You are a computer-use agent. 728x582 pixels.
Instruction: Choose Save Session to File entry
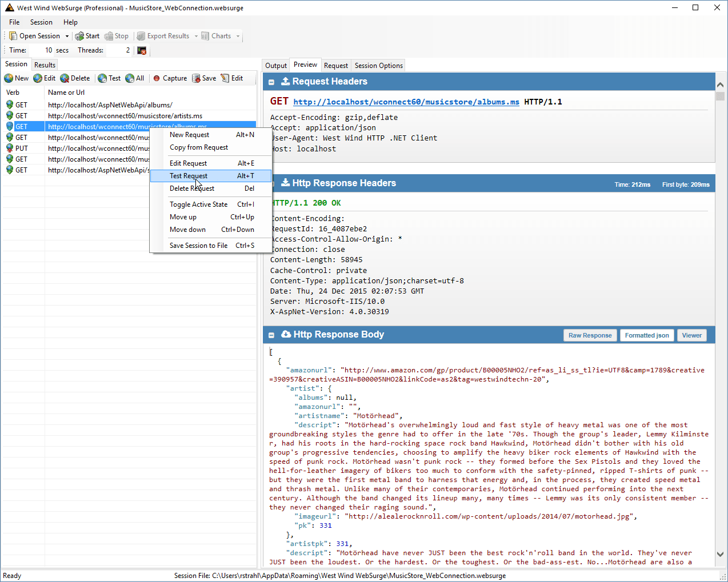211,246
